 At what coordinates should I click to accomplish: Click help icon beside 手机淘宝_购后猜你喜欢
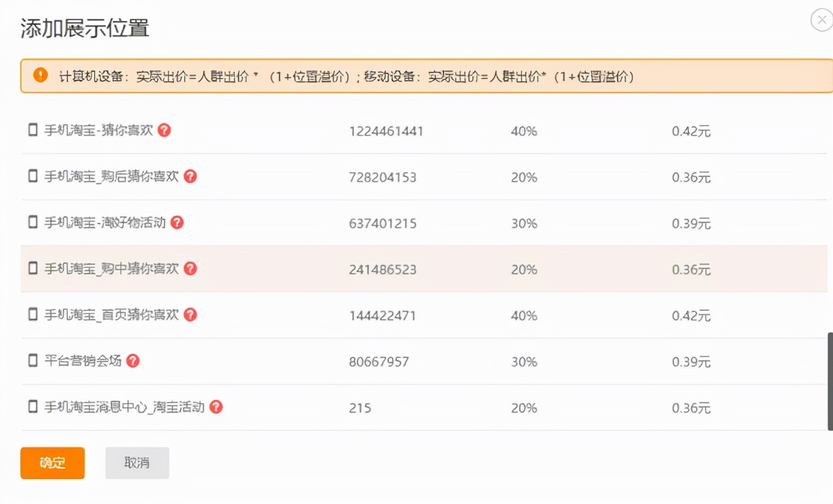[190, 176]
